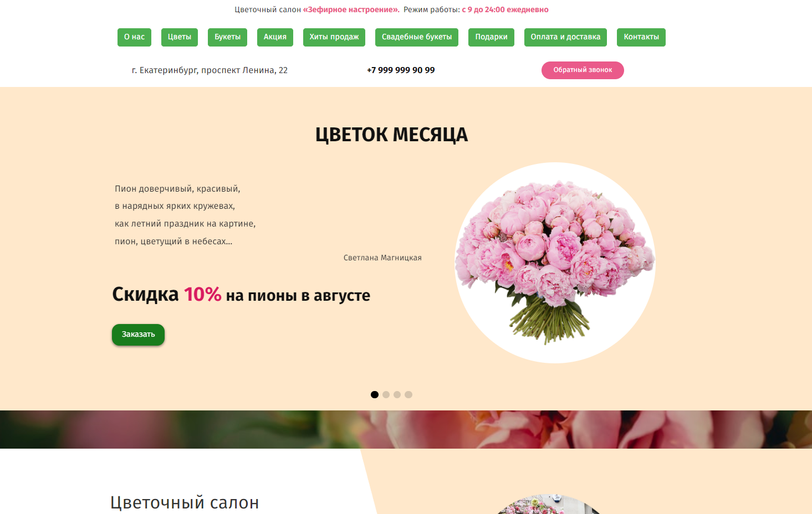Select the first active slider dot
812x514 pixels.
[375, 395]
